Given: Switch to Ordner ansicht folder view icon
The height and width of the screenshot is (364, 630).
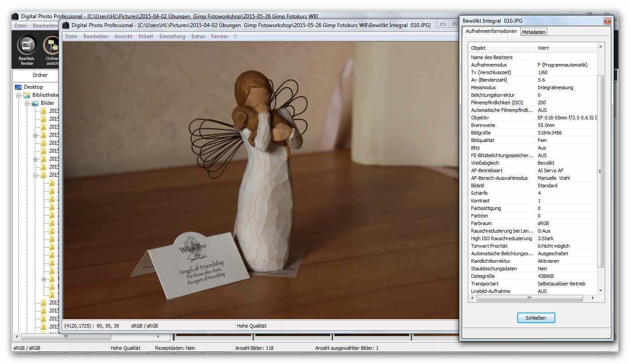Looking at the screenshot, I should point(52,46).
